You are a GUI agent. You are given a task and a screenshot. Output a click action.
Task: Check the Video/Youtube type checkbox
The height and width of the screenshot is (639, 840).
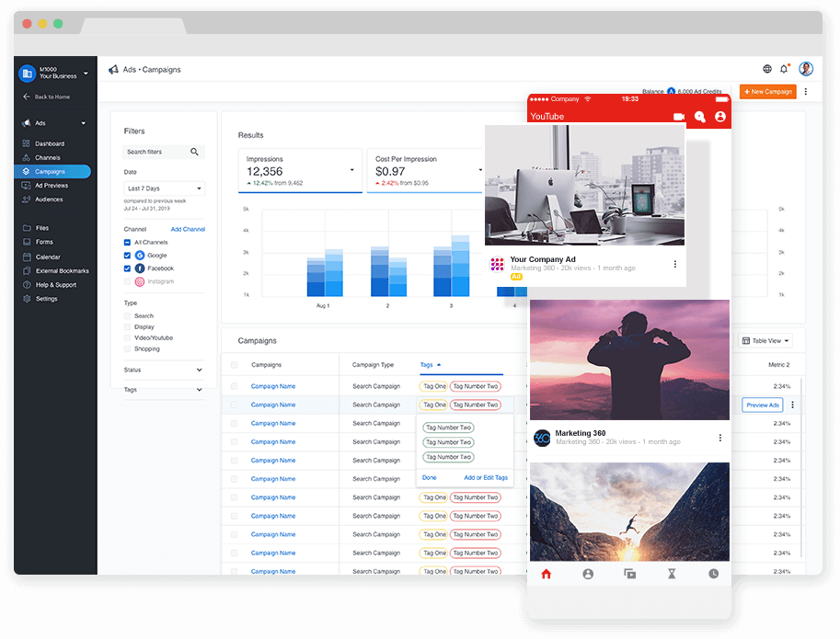point(127,337)
